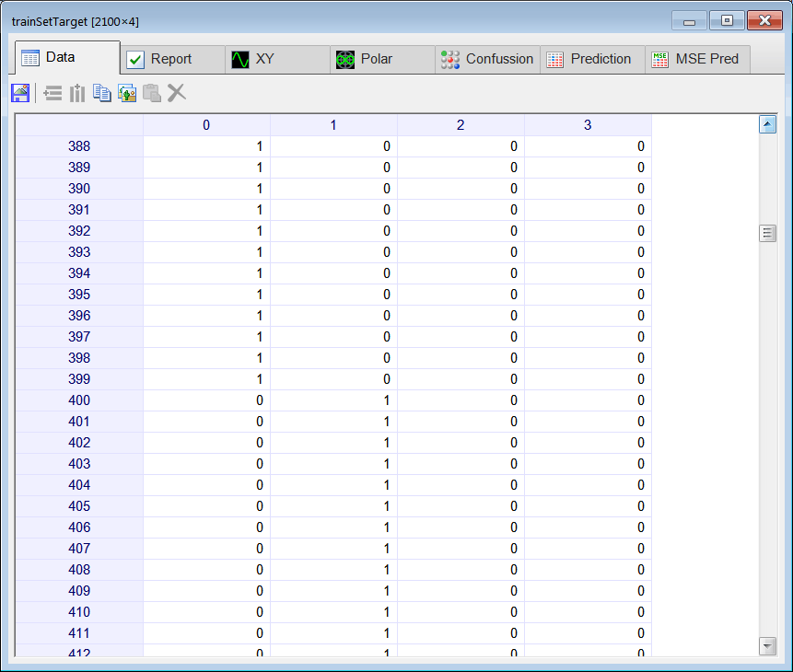Click the scroll up arrow button
Viewport: 793px width, 672px height.
pos(768,124)
